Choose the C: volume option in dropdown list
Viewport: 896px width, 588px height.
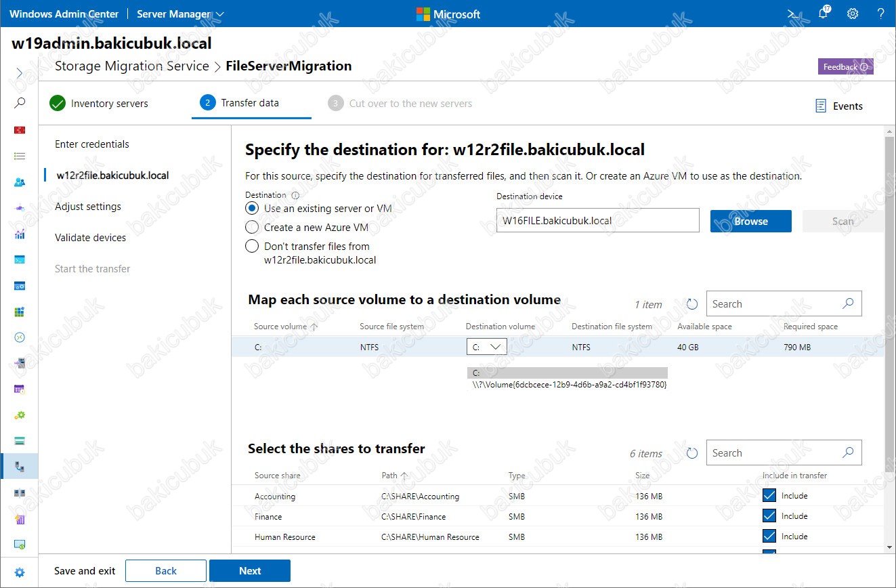[567, 373]
